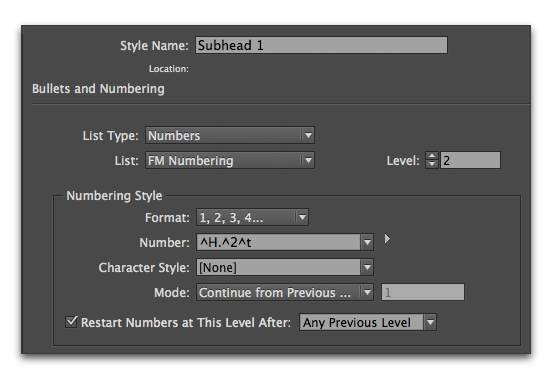Image resolution: width=553 pixels, height=378 pixels.
Task: Open the Number field dropdown arrow
Action: tap(367, 243)
